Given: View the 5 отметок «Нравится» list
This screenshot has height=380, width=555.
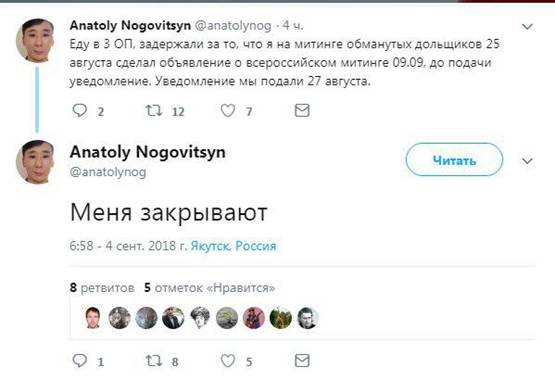Looking at the screenshot, I should coord(210,288).
